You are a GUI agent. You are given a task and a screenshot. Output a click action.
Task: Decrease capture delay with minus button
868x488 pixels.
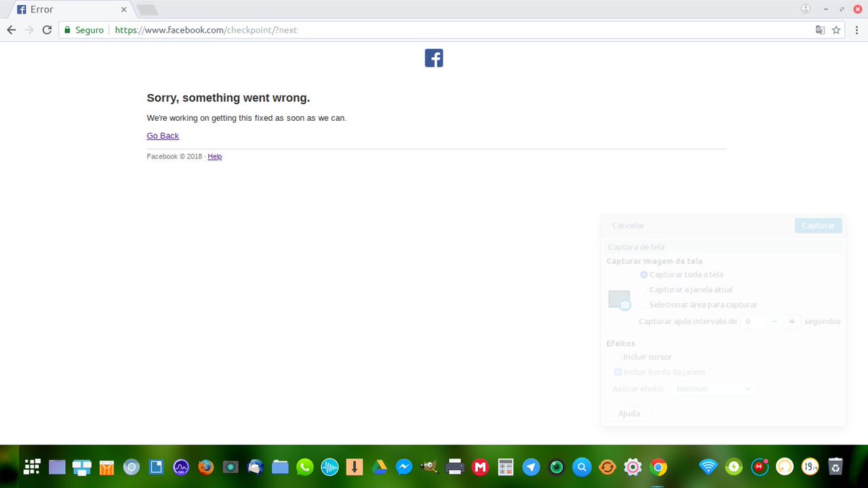pyautogui.click(x=774, y=321)
